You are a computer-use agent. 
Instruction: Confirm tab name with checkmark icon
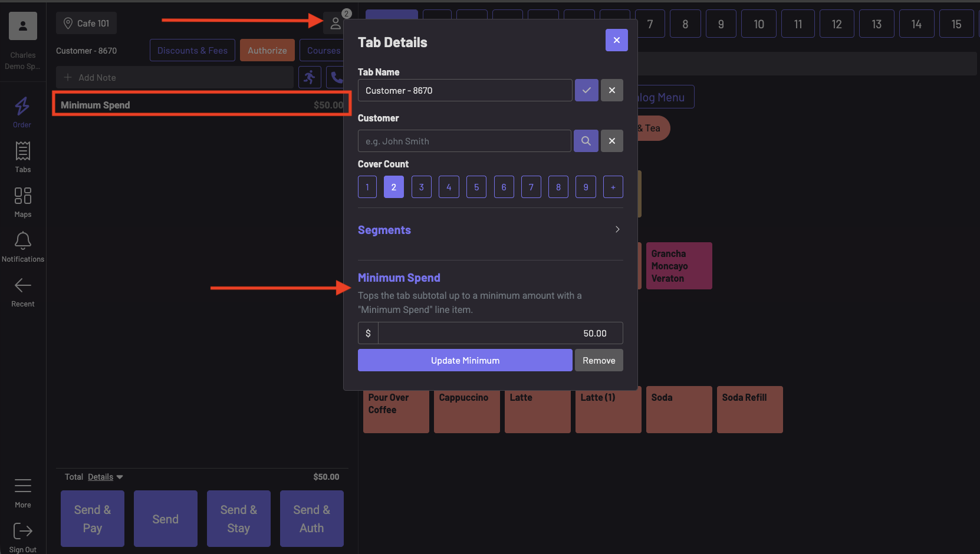tap(587, 90)
